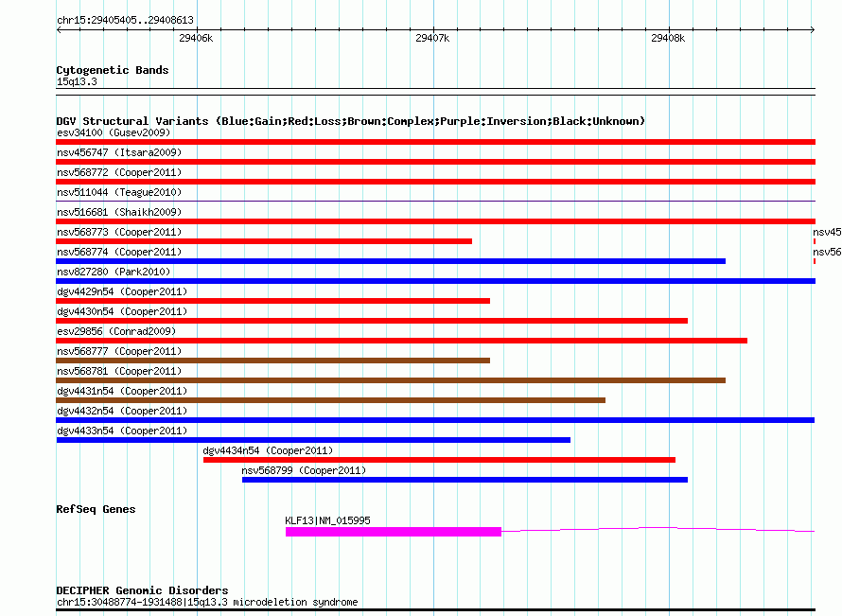
Task: Select the blue nsv568799 gain bar
Action: pos(465,480)
